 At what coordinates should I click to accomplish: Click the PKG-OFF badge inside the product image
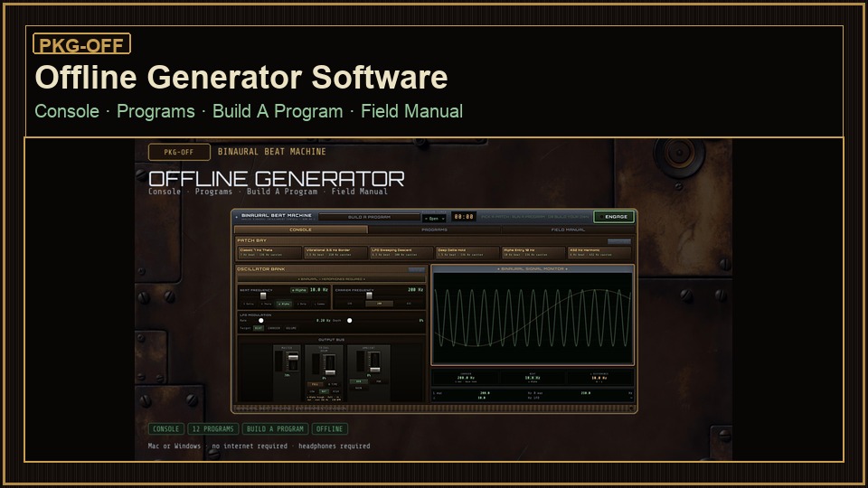pos(179,152)
